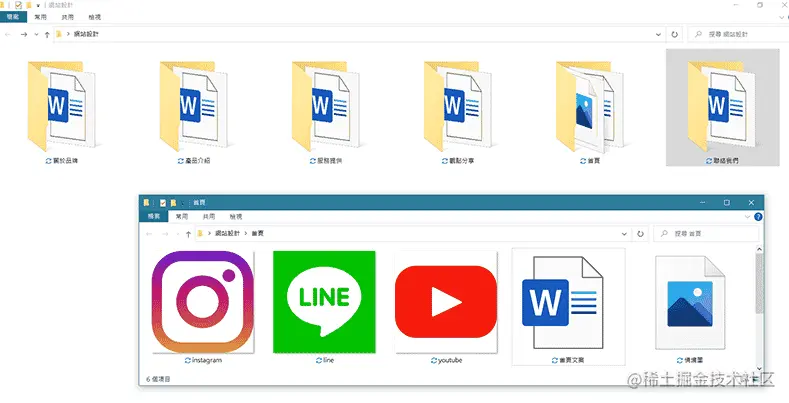Go forward in the 網站設計 window
This screenshot has width=789, height=403.
coord(24,34)
